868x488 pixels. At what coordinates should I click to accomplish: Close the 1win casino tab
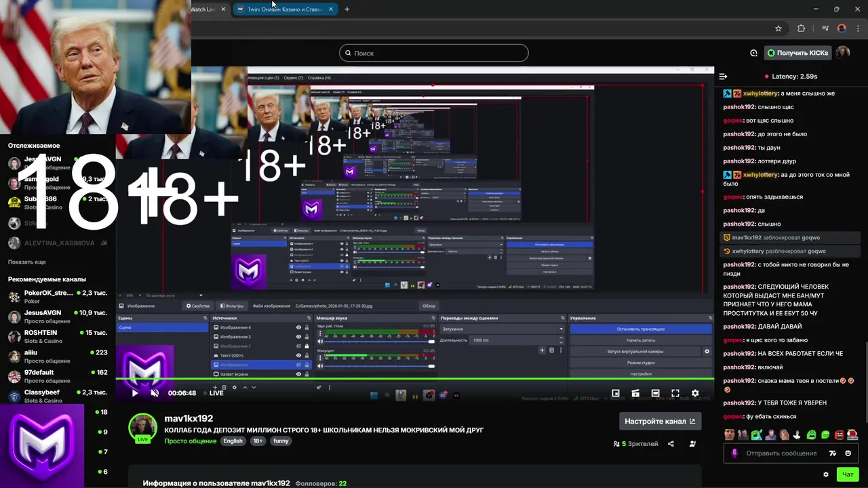pyautogui.click(x=331, y=9)
